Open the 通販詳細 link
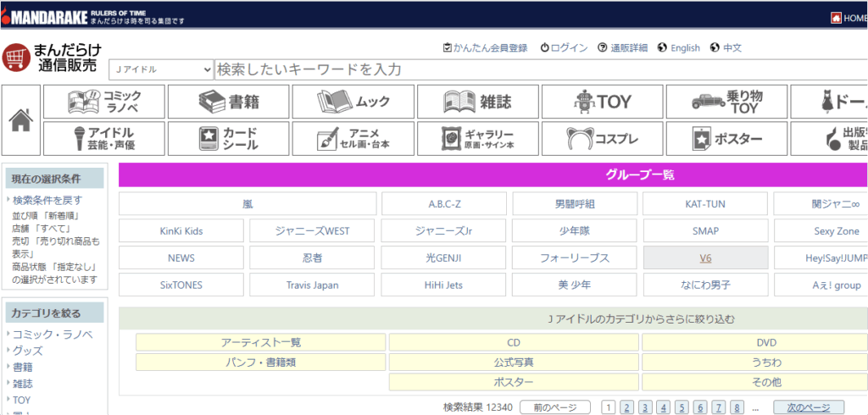Screen dimensions: 868x415 point(630,48)
